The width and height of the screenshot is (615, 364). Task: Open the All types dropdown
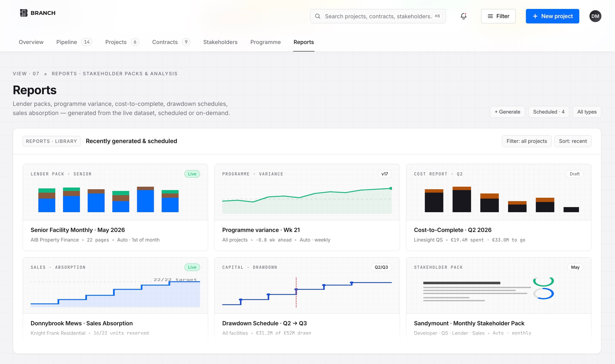tap(587, 112)
